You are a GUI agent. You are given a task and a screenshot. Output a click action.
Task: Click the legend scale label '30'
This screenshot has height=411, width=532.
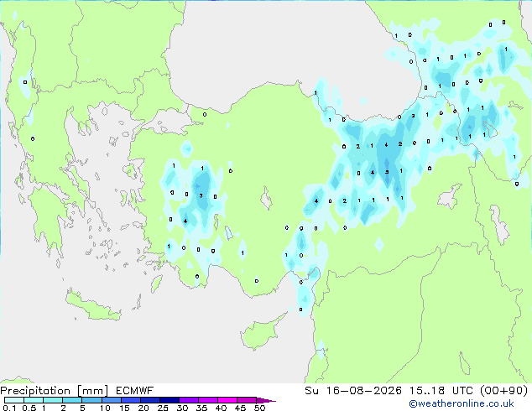[182, 408]
